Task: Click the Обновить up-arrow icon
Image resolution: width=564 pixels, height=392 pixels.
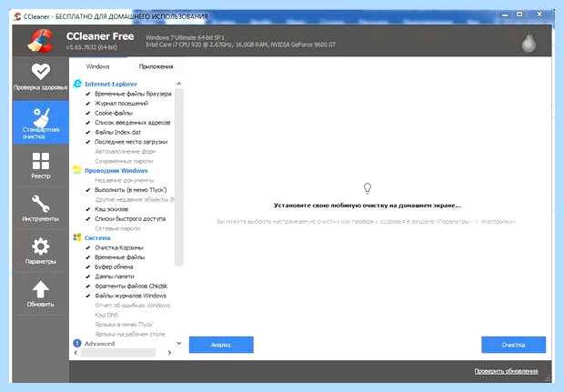Action: click(x=41, y=289)
